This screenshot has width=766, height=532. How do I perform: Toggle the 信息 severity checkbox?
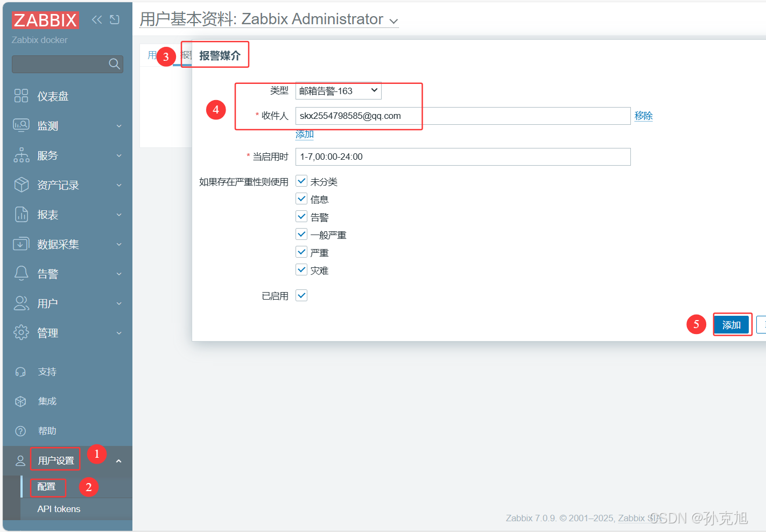301,199
